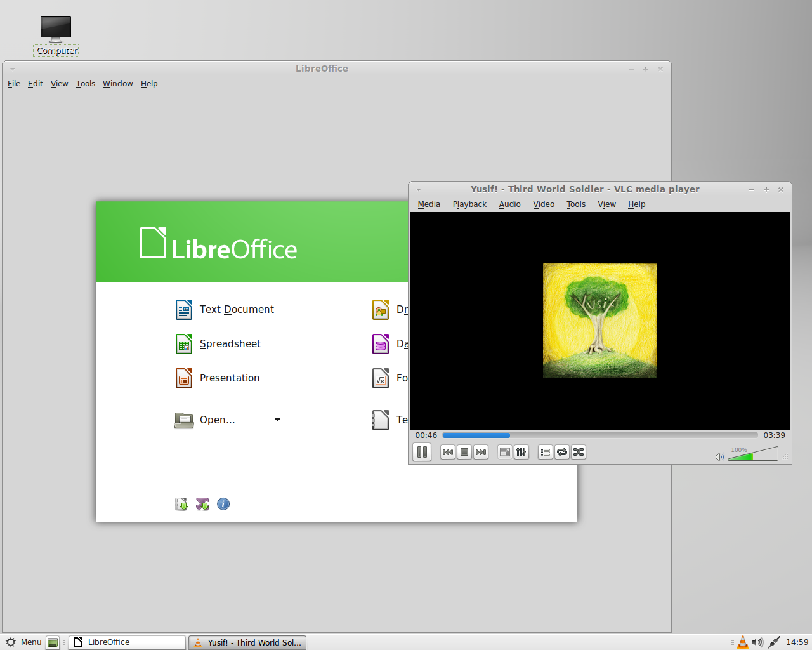
Task: Create a new Spreadsheet in LibreOffice
Action: pyautogui.click(x=218, y=344)
